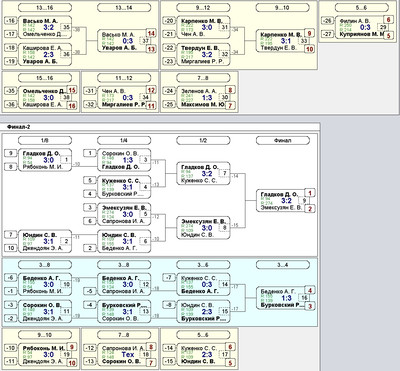
Task: Click the 3:2 score of Гладков–Куженко semifinal
Action: tap(207, 173)
